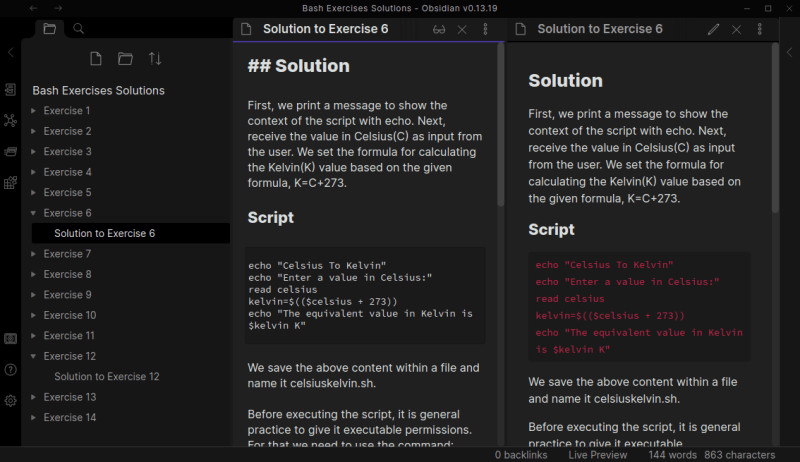This screenshot has height=462, width=800.
Task: Change sort order with the arrows icon
Action: [155, 59]
